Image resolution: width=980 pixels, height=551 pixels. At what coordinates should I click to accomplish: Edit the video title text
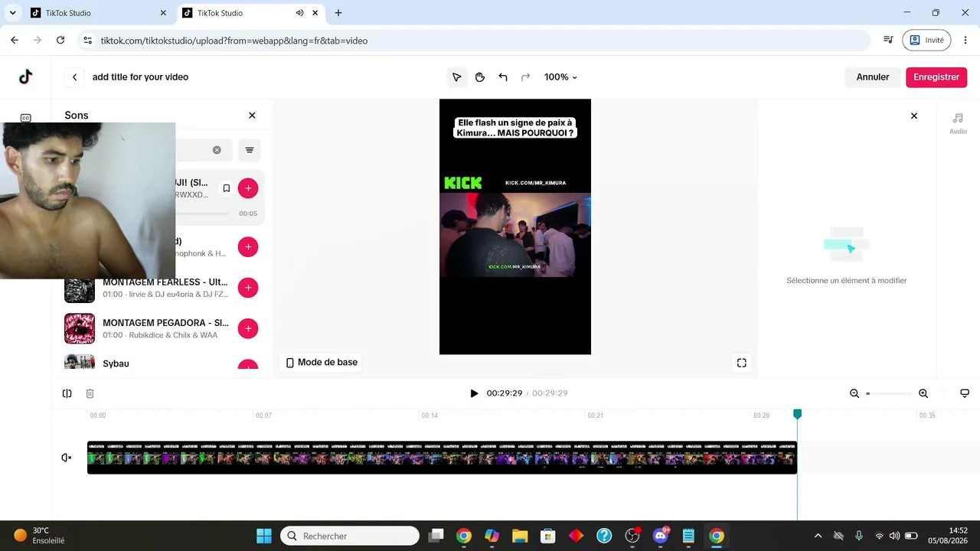140,77
